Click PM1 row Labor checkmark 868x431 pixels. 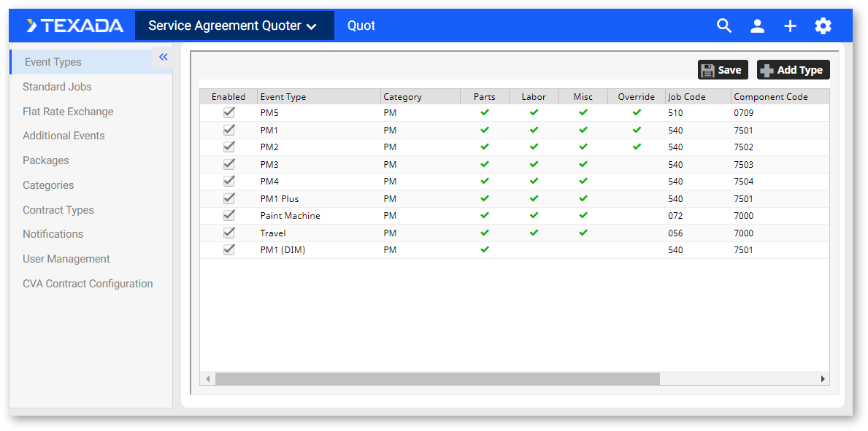tap(534, 130)
